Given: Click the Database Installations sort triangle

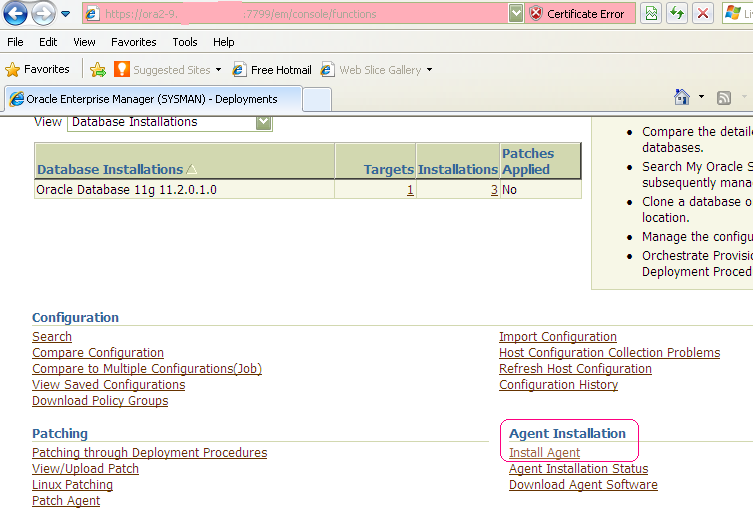Looking at the screenshot, I should click(x=191, y=169).
